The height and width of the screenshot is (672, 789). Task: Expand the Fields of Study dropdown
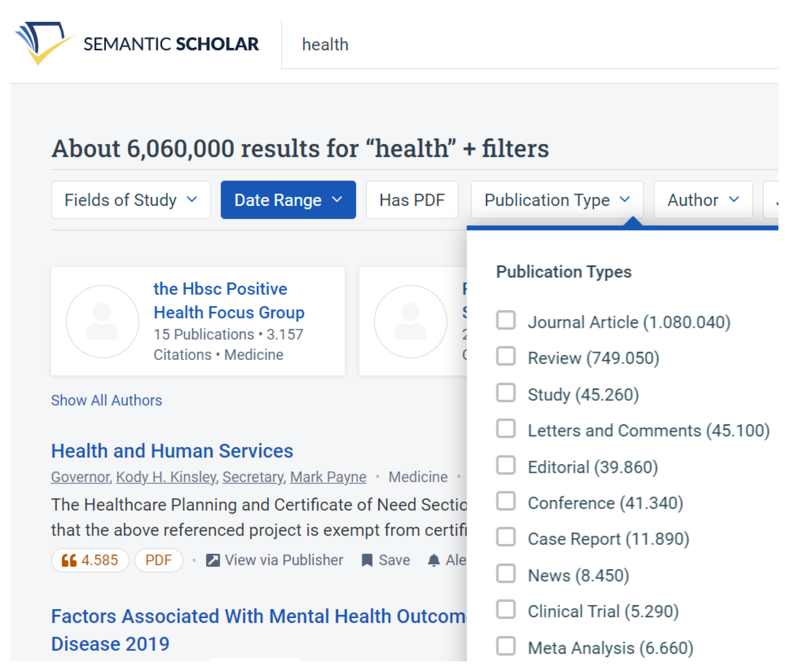point(130,200)
